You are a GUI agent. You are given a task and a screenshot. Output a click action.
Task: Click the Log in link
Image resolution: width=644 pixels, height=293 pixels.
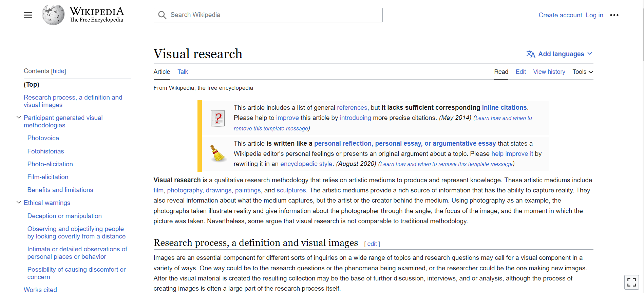(594, 15)
